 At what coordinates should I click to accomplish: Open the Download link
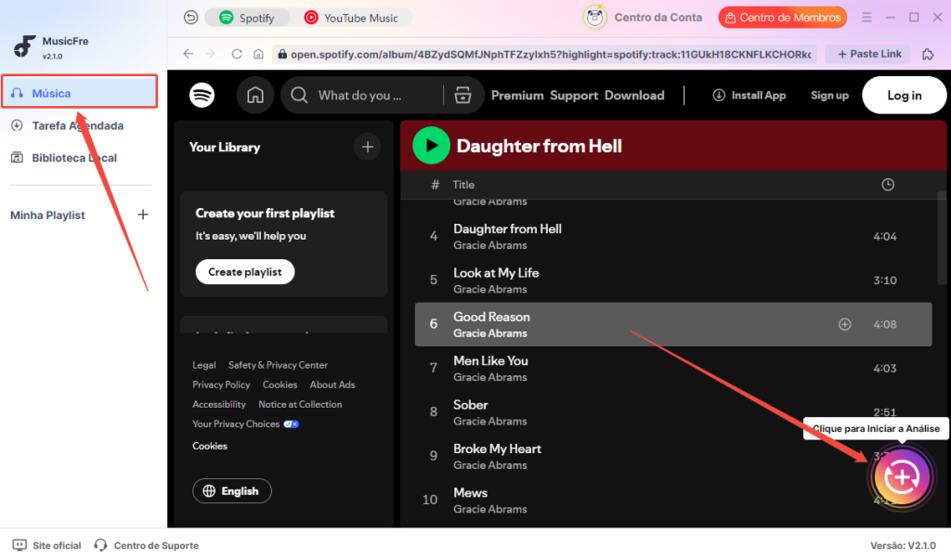pyautogui.click(x=634, y=96)
